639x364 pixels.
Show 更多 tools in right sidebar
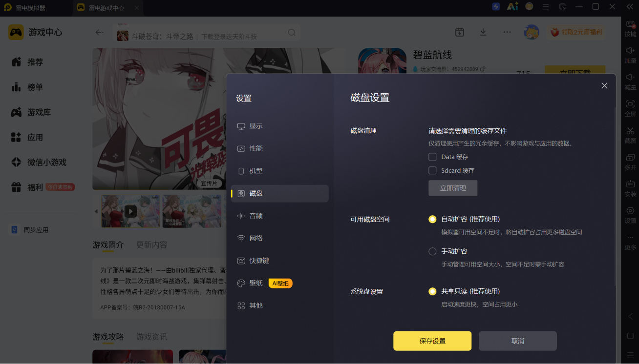point(630,242)
